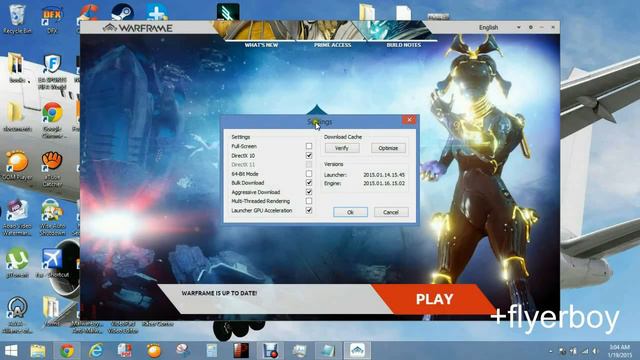Click the Verify download cache button
Viewport: 640px width, 360px height.
tap(342, 148)
